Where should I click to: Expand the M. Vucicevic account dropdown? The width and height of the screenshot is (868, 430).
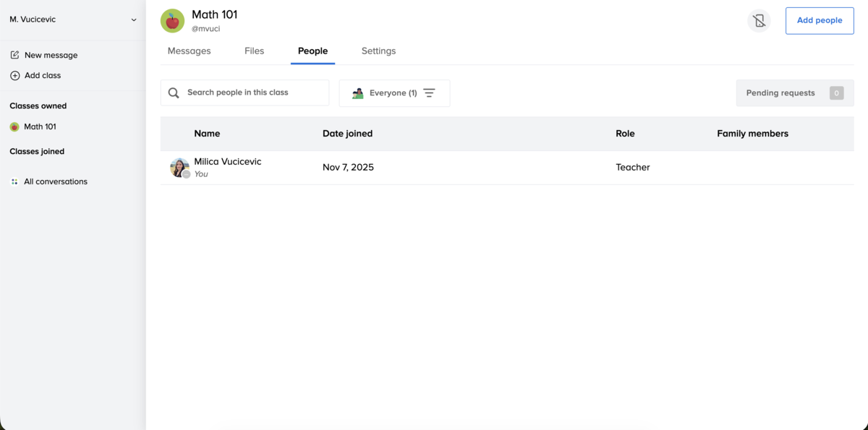click(x=134, y=20)
